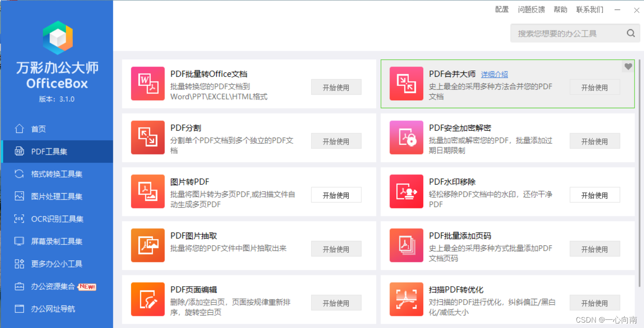
Task: Switch to 格式转换工具集
Action: [x=57, y=174]
